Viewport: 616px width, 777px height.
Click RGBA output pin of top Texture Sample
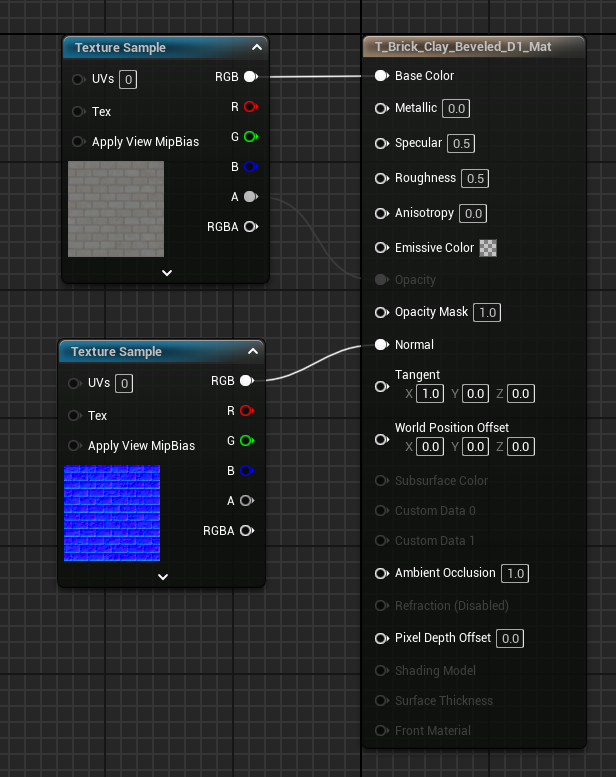pyautogui.click(x=251, y=226)
